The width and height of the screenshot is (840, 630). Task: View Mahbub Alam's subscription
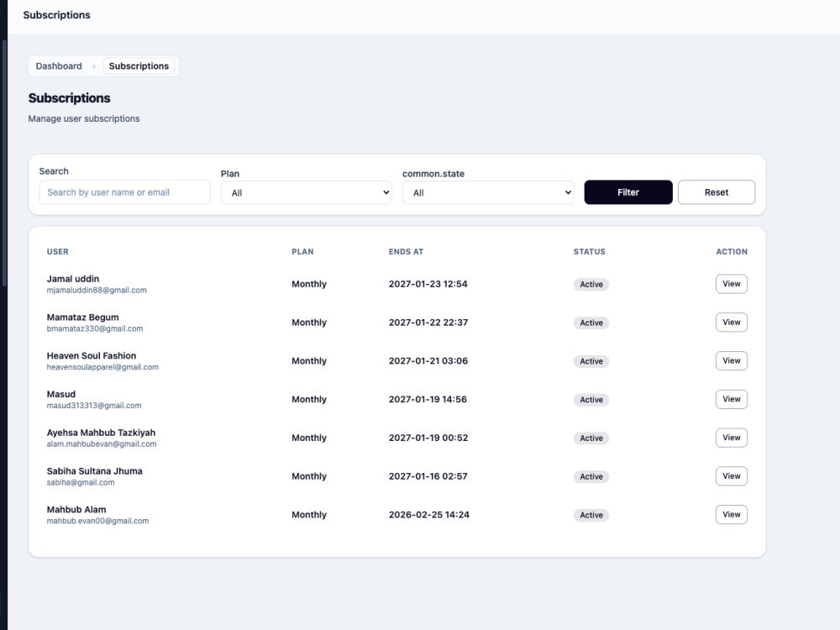pos(732,515)
